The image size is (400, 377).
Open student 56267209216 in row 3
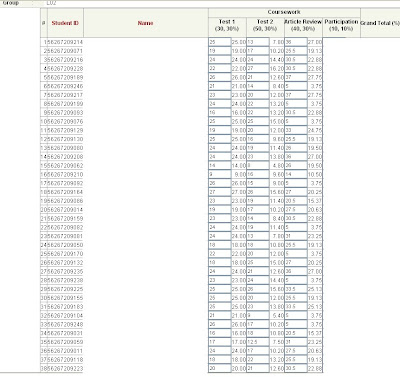65,60
